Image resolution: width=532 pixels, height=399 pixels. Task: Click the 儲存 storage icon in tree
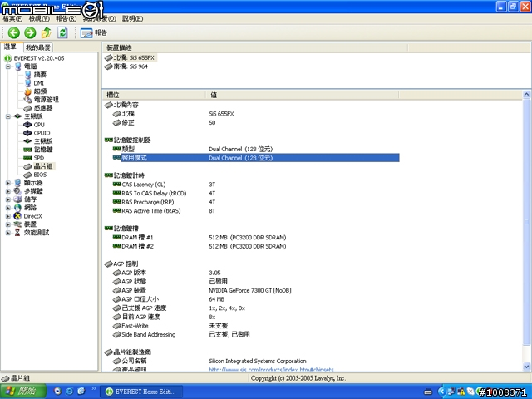click(17, 199)
